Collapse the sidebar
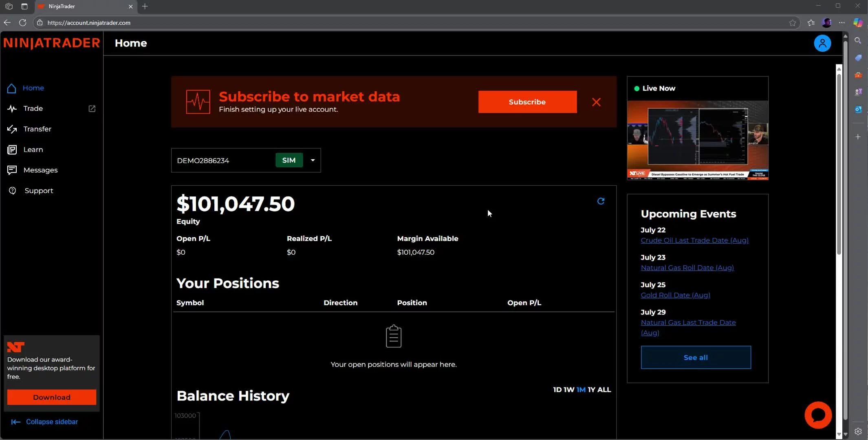Image resolution: width=868 pixels, height=440 pixels. coord(44,422)
